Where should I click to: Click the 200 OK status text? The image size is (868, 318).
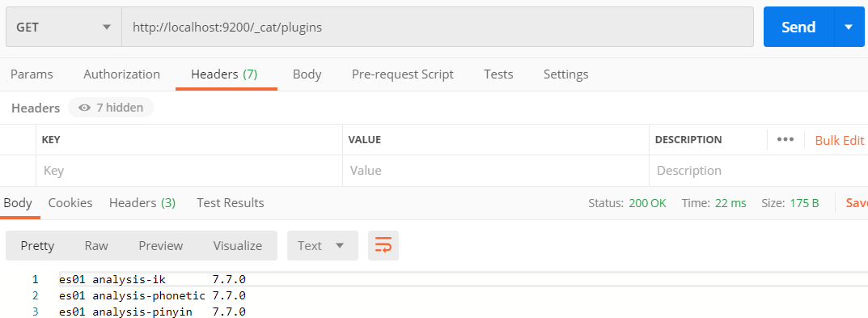(x=648, y=203)
